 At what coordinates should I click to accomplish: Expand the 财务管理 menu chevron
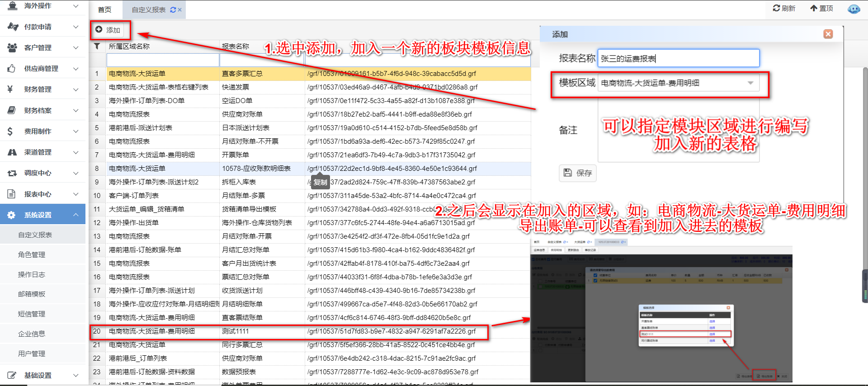click(x=76, y=89)
